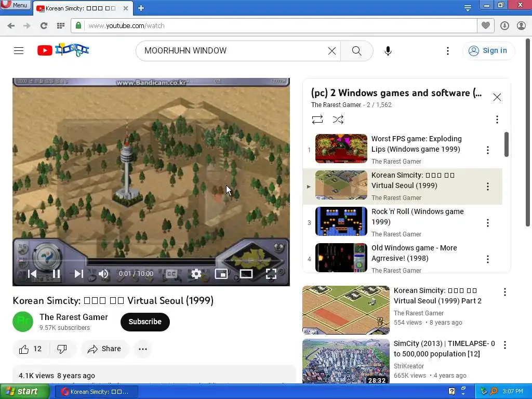Enter full screen mode
Image resolution: width=532 pixels, height=399 pixels.
(x=271, y=274)
